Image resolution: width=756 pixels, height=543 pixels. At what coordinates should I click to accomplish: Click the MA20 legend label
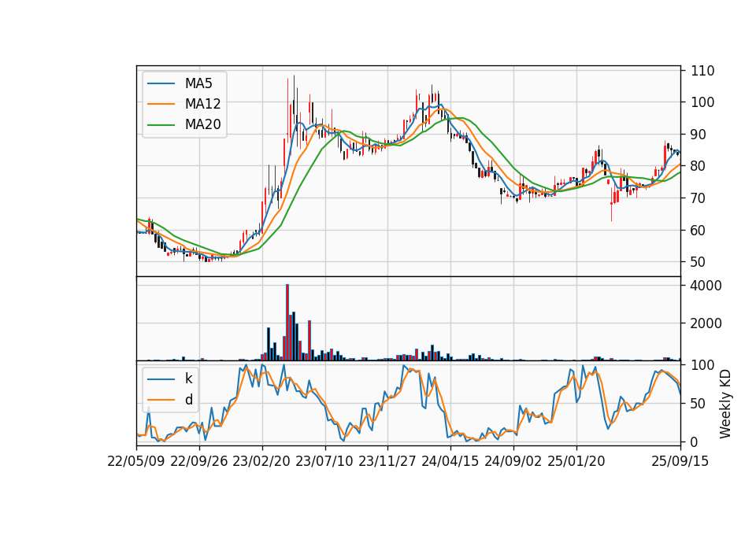[x=202, y=125]
